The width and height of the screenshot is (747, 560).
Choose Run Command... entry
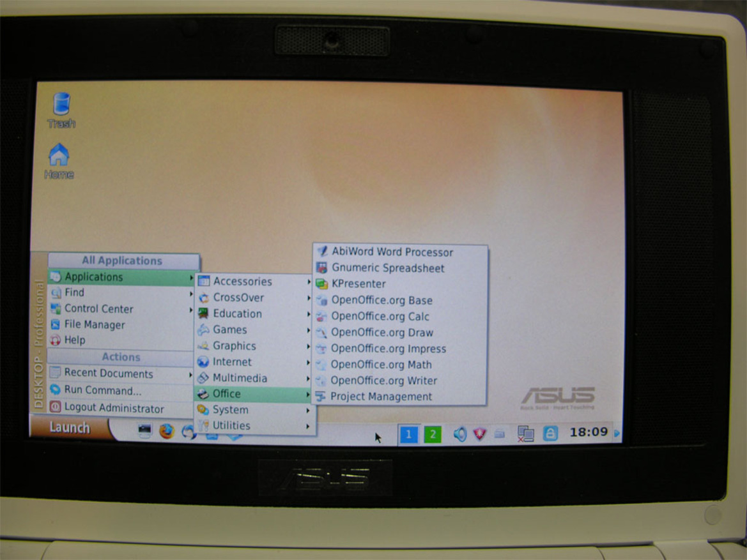pyautogui.click(x=121, y=391)
